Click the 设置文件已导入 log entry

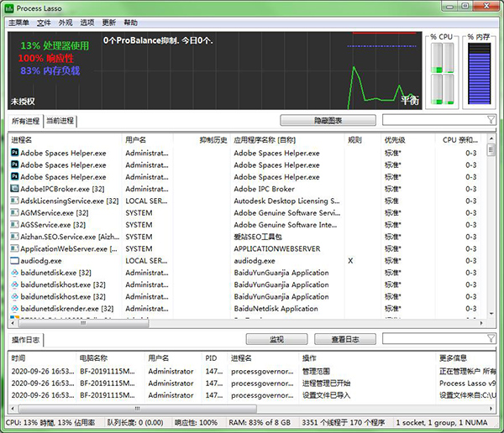coord(326,394)
